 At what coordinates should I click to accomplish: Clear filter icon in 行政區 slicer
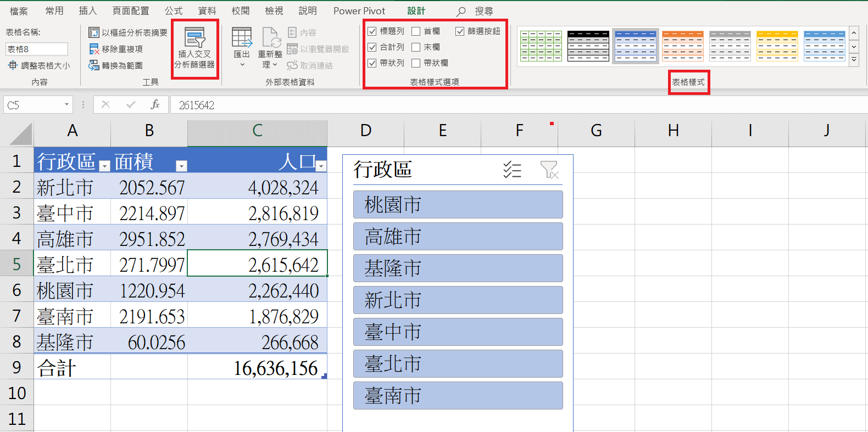[x=549, y=170]
